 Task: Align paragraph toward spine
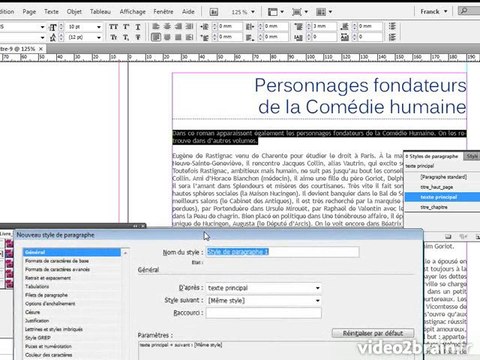point(190,26)
